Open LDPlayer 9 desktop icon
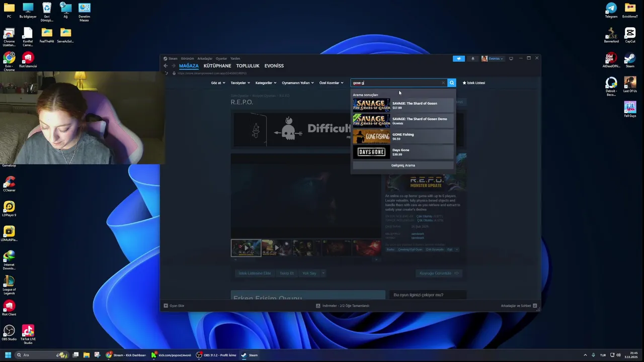 9,209
